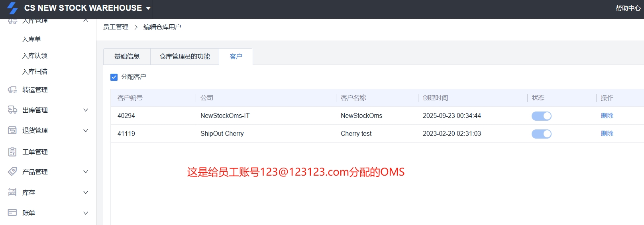Click the 库存 inventory icon
The image size is (644, 225).
pyautogui.click(x=12, y=192)
